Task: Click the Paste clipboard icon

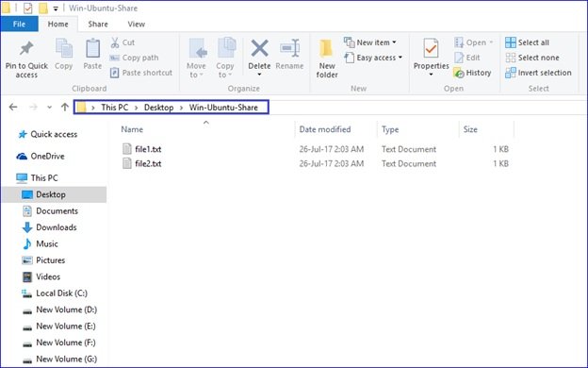Action: point(92,49)
